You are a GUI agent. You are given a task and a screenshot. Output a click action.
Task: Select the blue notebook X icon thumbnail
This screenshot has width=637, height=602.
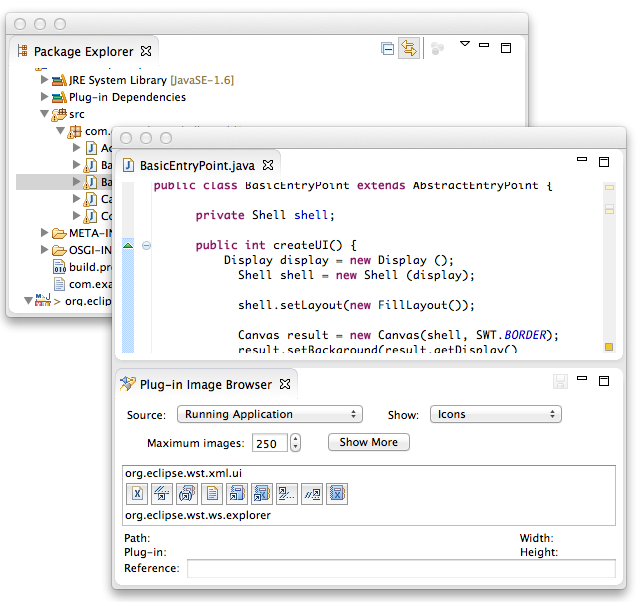[x=337, y=494]
